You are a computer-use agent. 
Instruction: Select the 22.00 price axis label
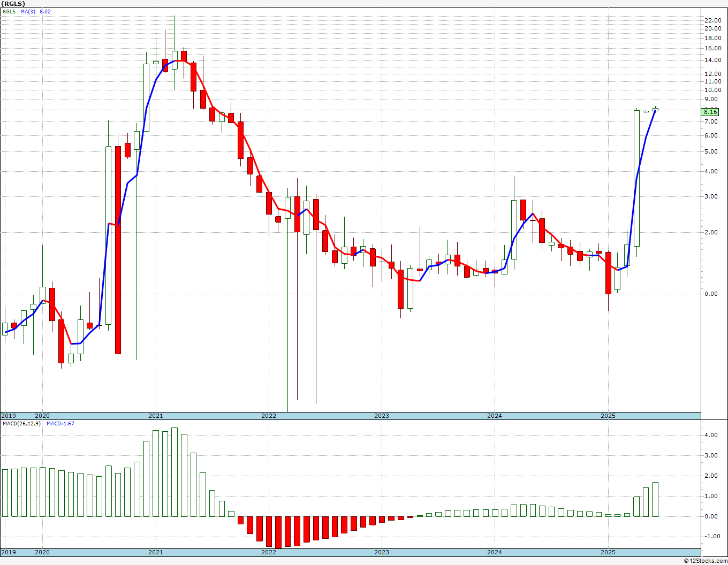tap(712, 20)
